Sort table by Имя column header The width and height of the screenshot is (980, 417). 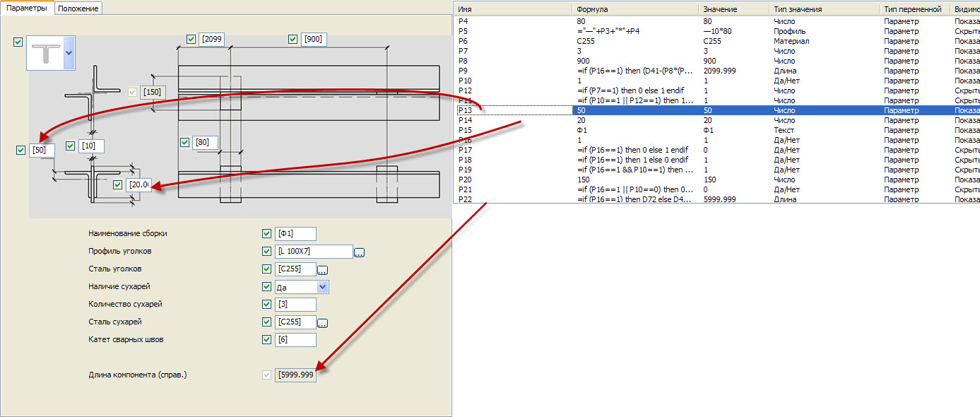[512, 9]
